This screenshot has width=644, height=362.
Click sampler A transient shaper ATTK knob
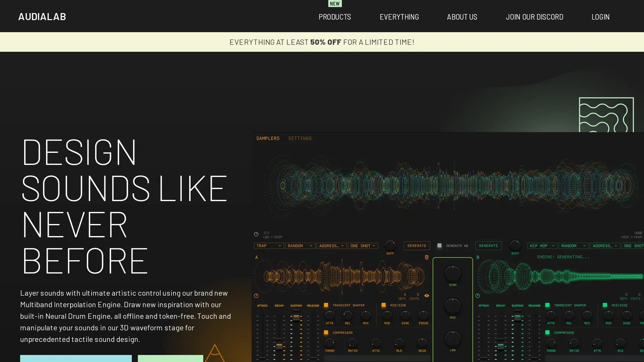(330, 315)
